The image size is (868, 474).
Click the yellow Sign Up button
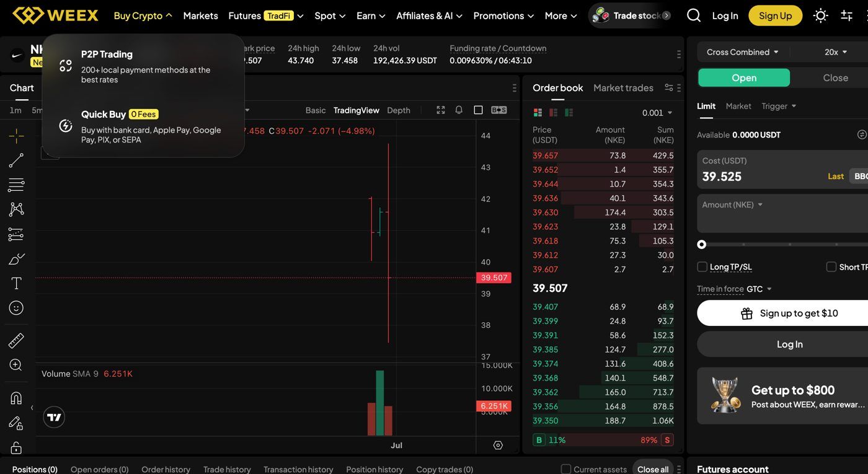tap(775, 15)
